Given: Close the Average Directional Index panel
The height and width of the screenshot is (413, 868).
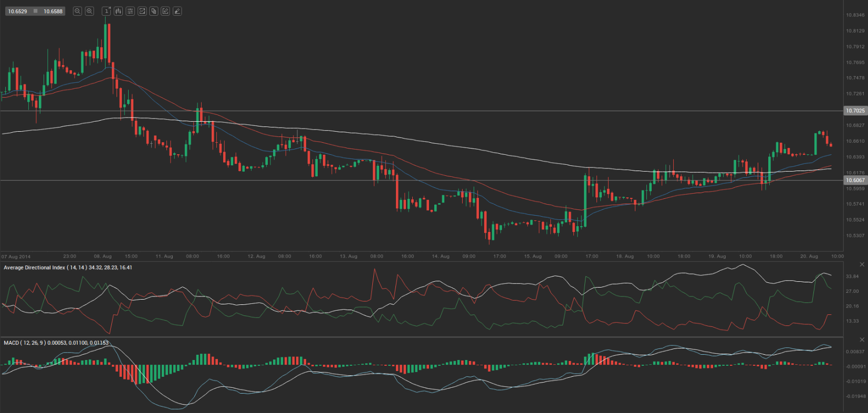Looking at the screenshot, I should [862, 264].
